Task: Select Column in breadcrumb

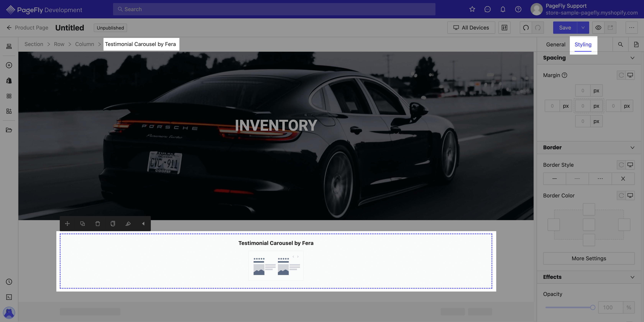Action: pos(85,44)
